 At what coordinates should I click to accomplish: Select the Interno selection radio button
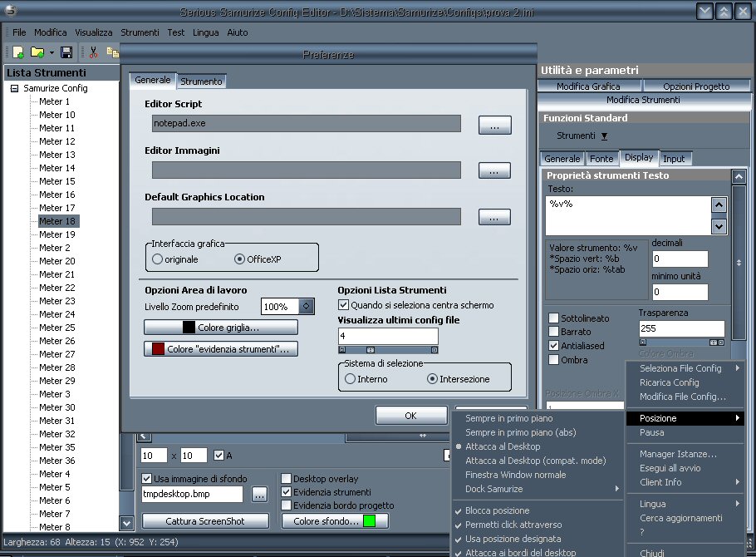(350, 379)
